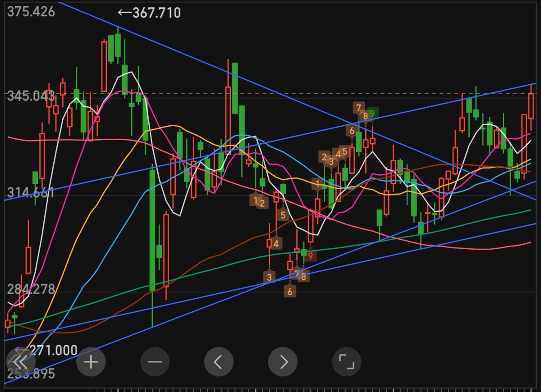Click the 314.661 price axis label
Image resolution: width=541 pixels, height=392 pixels.
pos(31,193)
